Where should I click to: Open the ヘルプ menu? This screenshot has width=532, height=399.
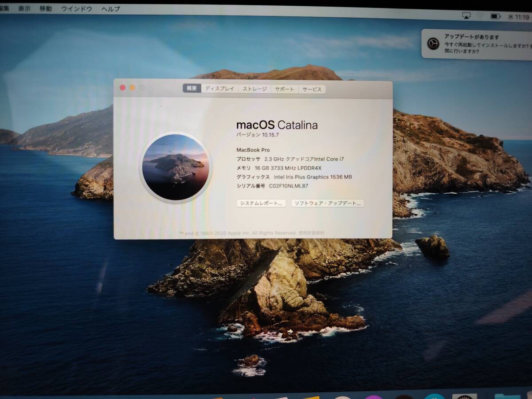110,9
